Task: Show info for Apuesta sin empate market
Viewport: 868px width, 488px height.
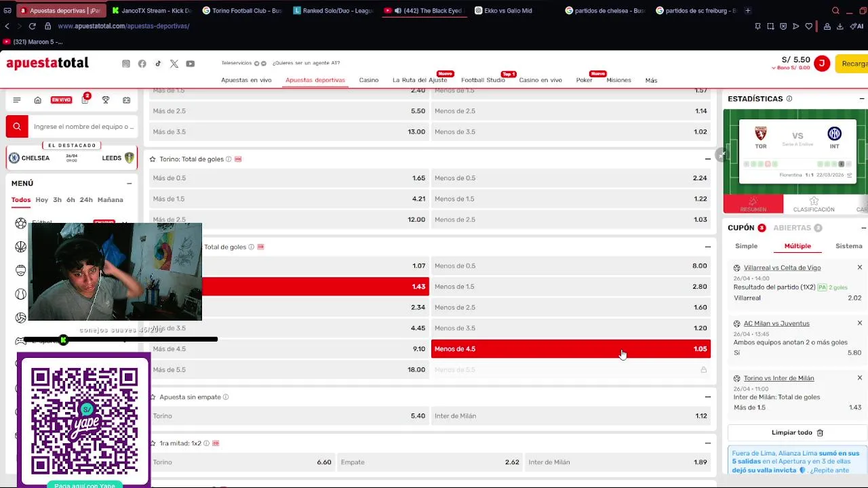Action: (x=226, y=397)
